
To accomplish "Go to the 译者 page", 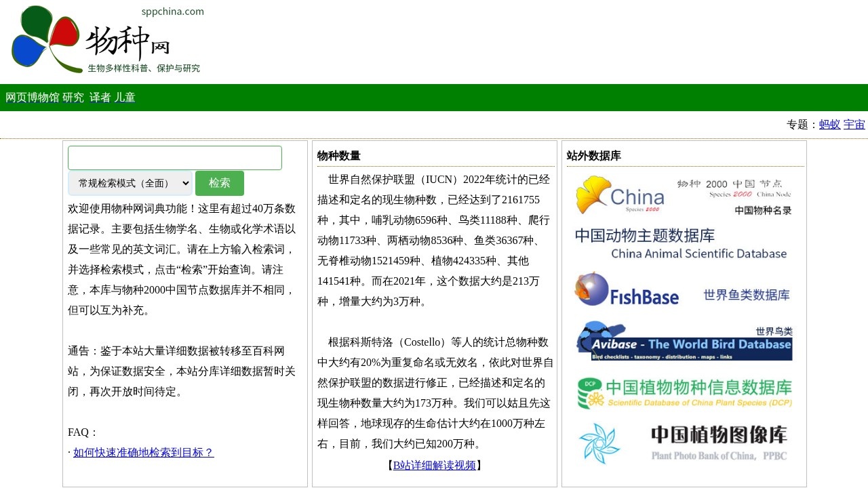I will click(100, 98).
